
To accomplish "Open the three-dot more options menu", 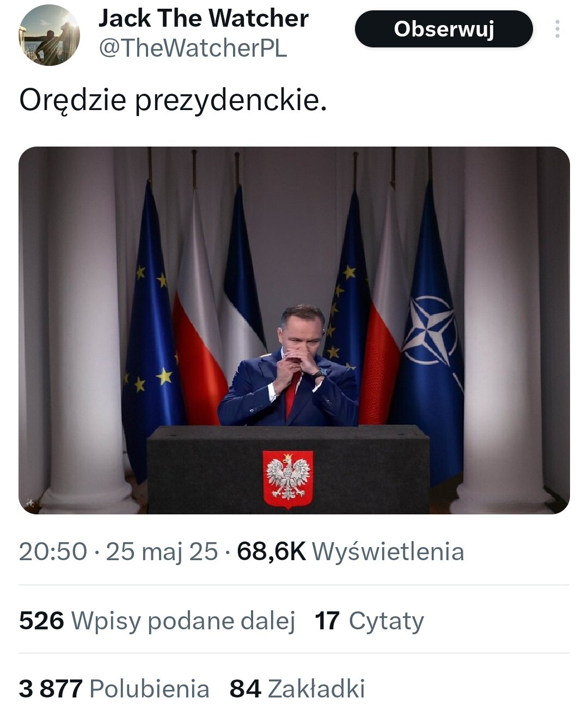I will pyautogui.click(x=557, y=29).
